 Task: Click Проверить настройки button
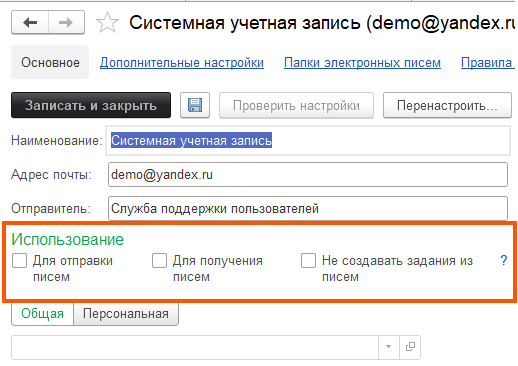click(x=296, y=105)
